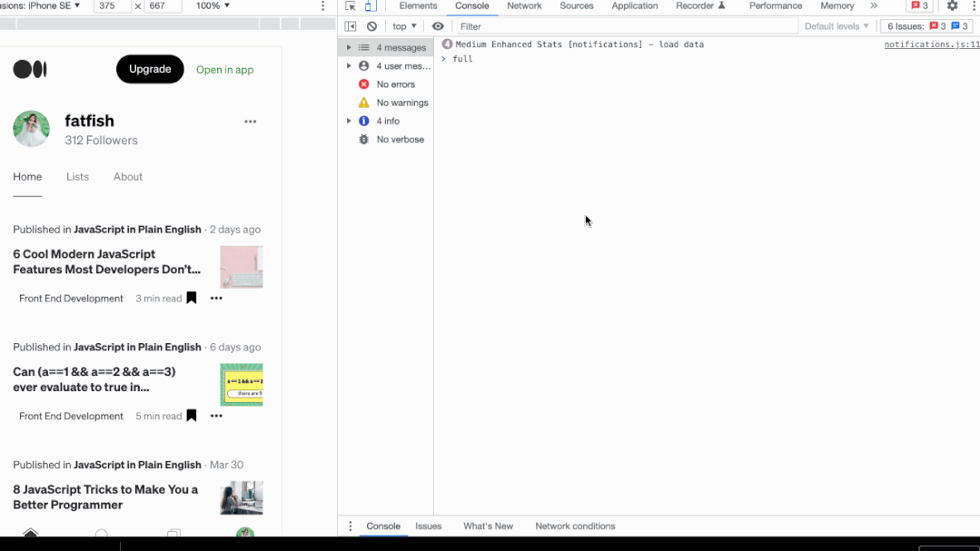Click the Medium logo

[x=30, y=69]
